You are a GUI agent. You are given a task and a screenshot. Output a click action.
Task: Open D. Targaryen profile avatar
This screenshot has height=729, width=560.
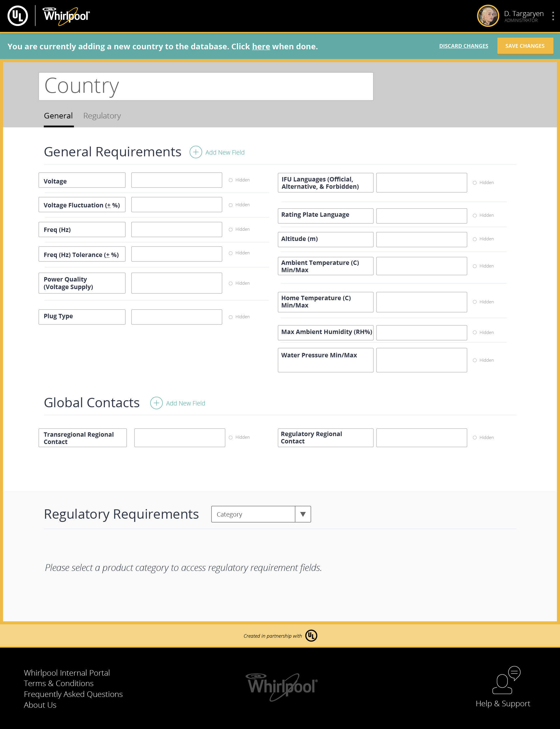(x=488, y=16)
